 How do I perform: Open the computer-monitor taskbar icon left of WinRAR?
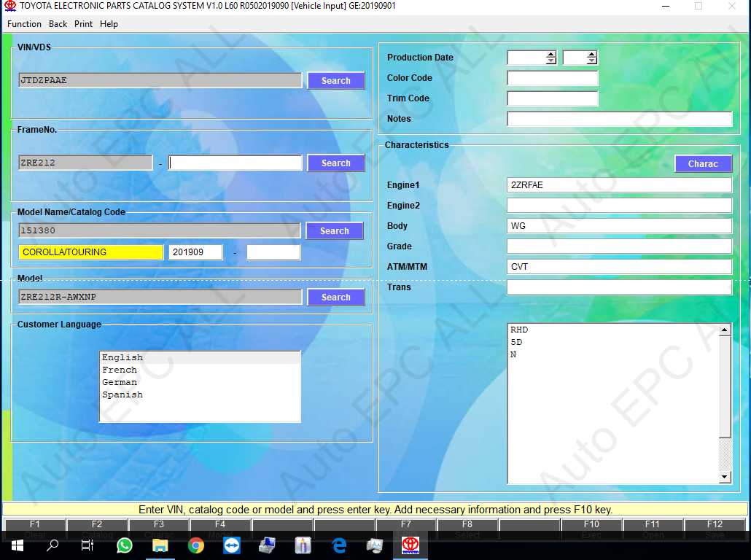[268, 545]
